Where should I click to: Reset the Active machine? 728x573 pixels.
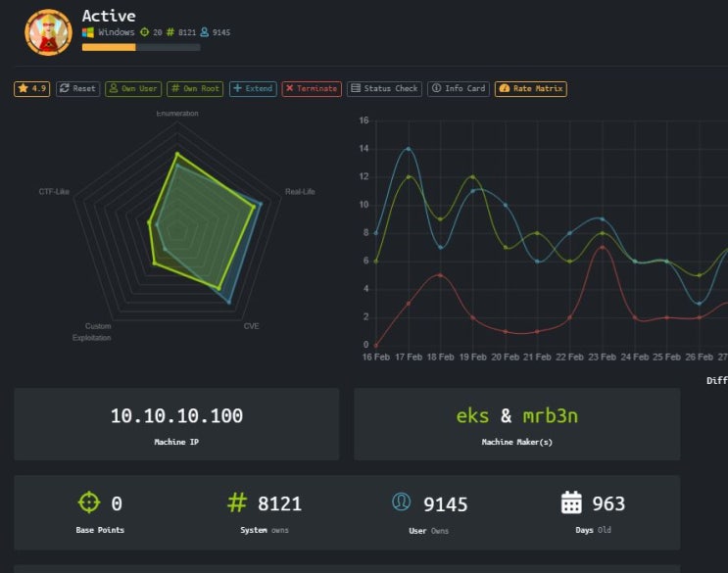[78, 88]
